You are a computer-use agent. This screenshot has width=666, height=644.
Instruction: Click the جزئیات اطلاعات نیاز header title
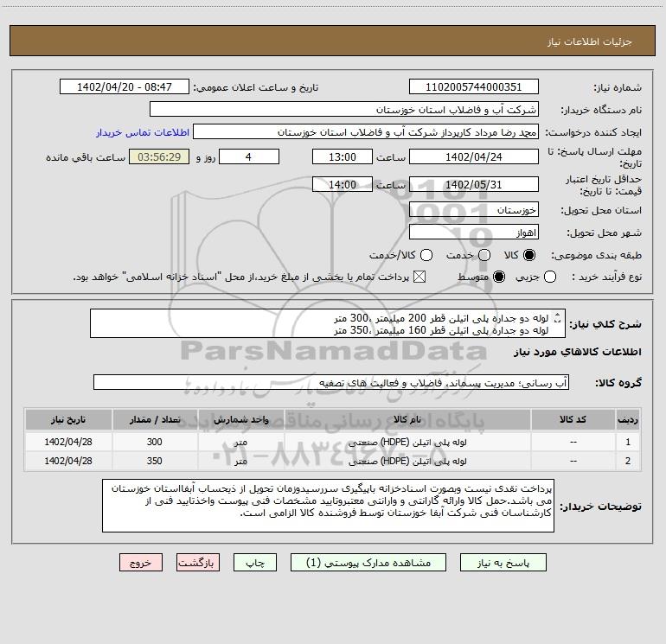(x=589, y=41)
